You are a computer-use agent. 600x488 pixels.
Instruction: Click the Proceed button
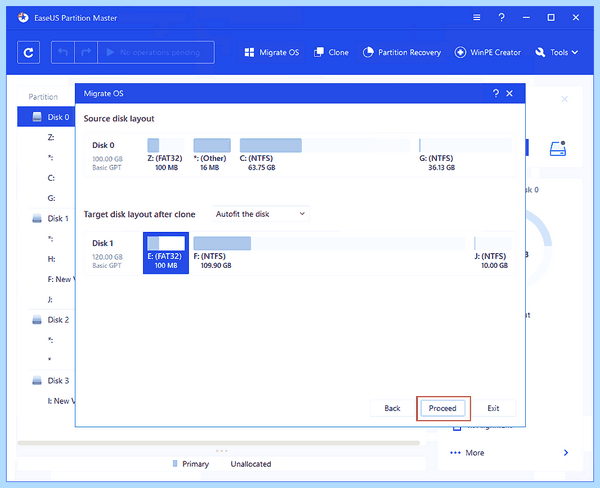point(443,408)
